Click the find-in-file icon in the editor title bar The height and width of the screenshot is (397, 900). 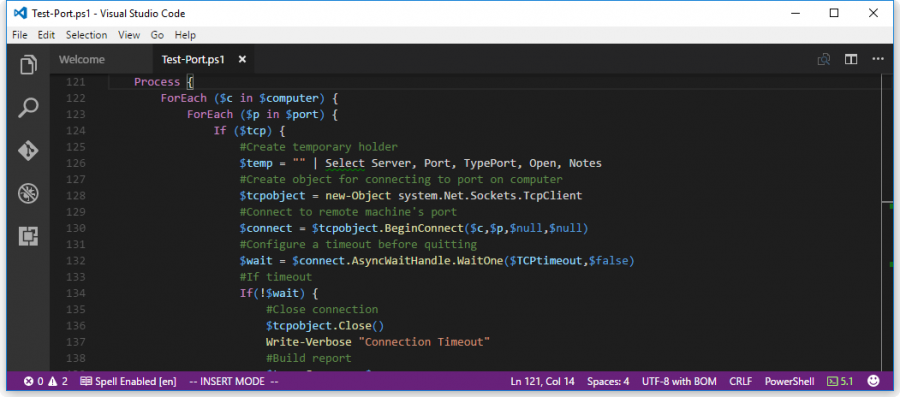824,59
